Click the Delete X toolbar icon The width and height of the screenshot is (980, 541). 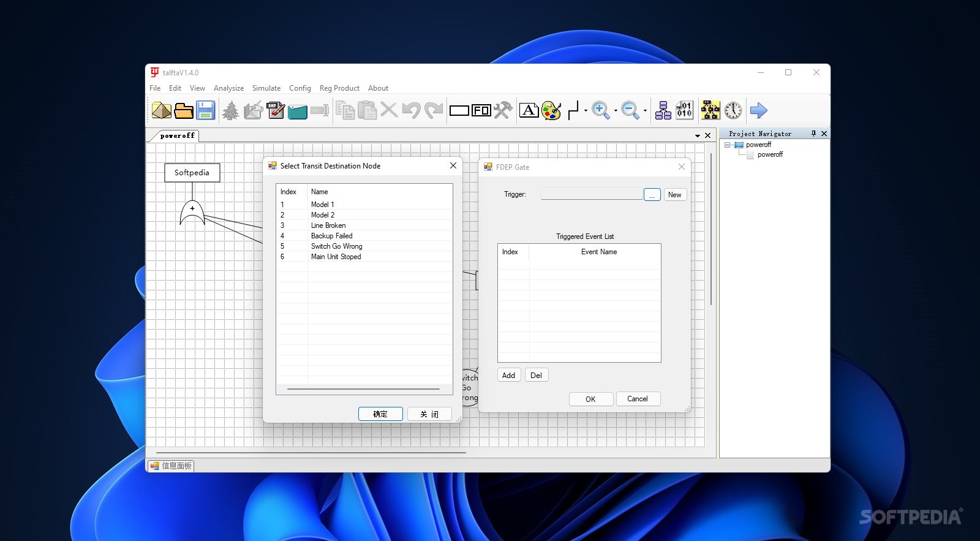389,110
